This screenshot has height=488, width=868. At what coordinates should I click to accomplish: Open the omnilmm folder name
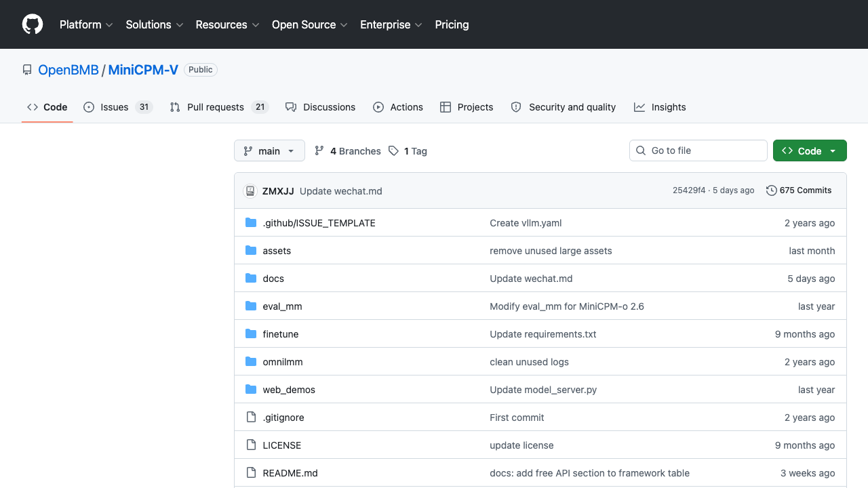pos(283,362)
